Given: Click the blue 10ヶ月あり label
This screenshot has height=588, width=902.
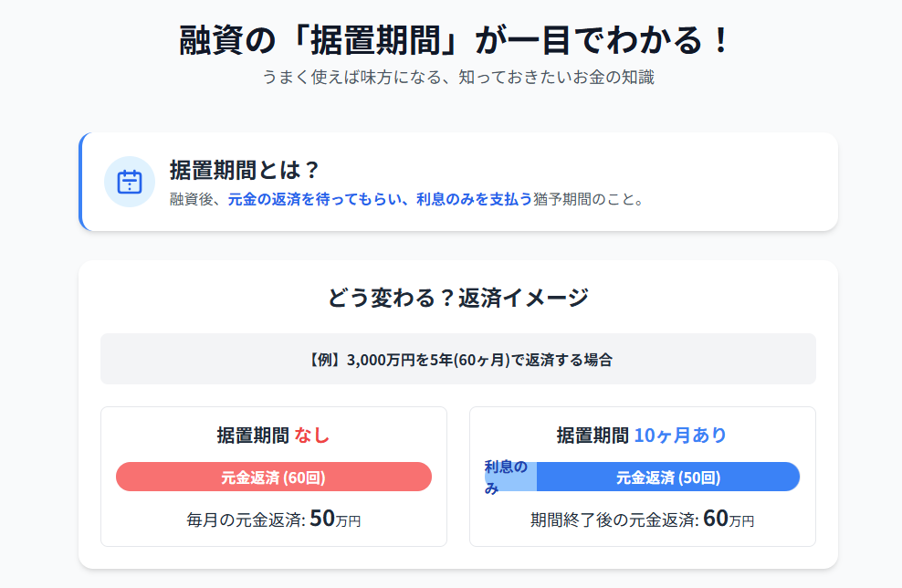Looking at the screenshot, I should (680, 436).
